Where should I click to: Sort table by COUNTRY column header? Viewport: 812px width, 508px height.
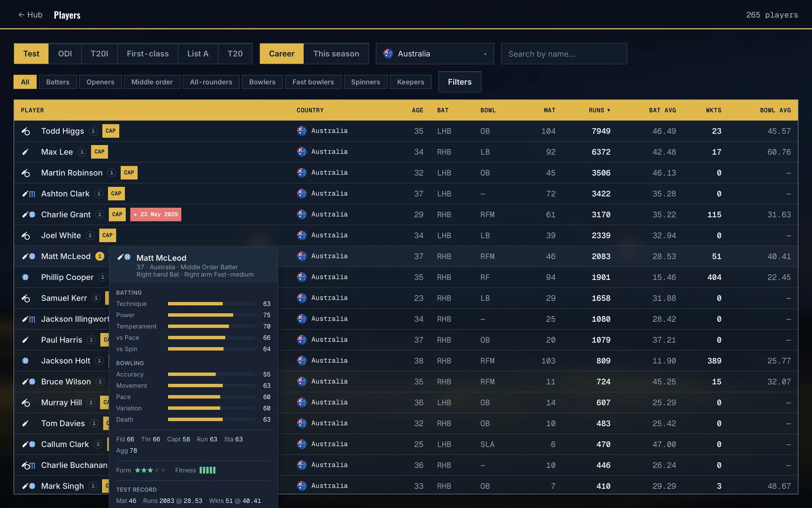[x=310, y=110]
